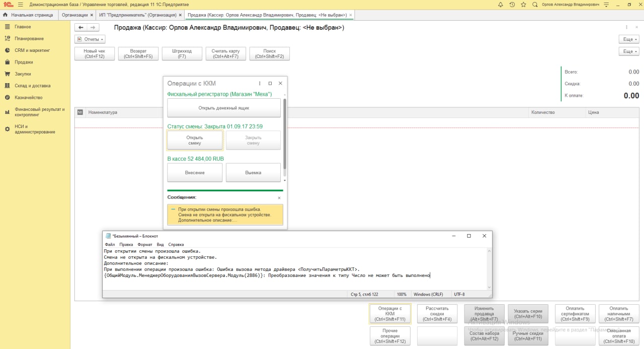Click Штрихкод (F7) button

click(182, 54)
